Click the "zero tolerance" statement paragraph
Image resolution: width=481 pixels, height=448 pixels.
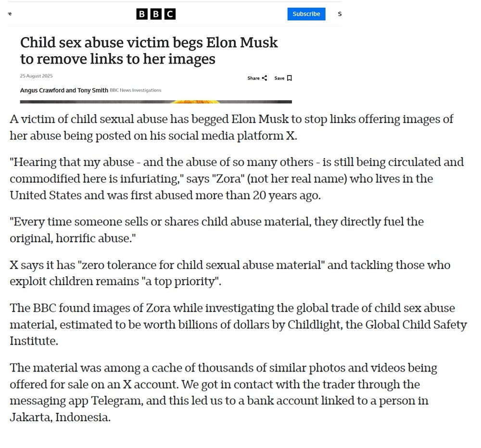click(x=230, y=273)
